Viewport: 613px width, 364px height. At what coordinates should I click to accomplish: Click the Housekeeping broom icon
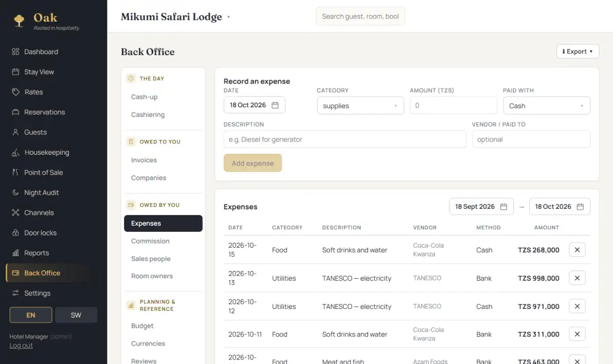pyautogui.click(x=15, y=152)
